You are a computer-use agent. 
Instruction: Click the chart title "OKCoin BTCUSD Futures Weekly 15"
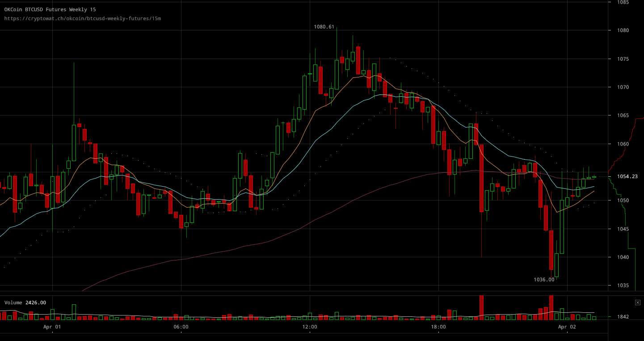point(50,9)
